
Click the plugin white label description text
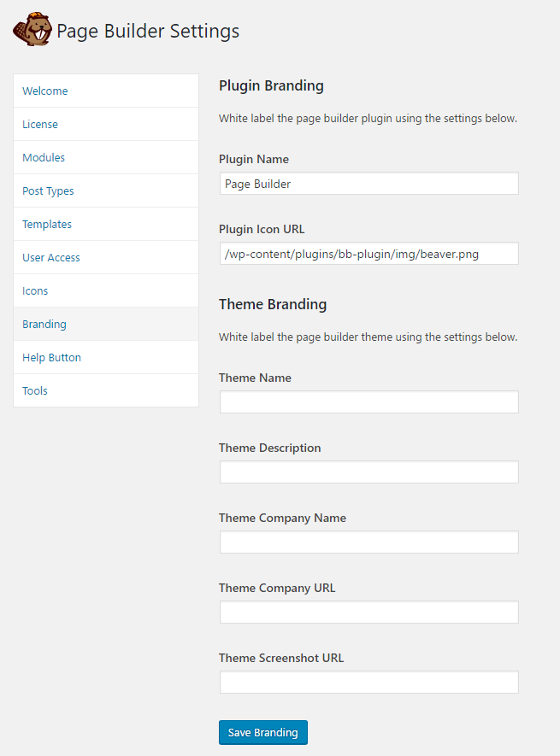[368, 118]
